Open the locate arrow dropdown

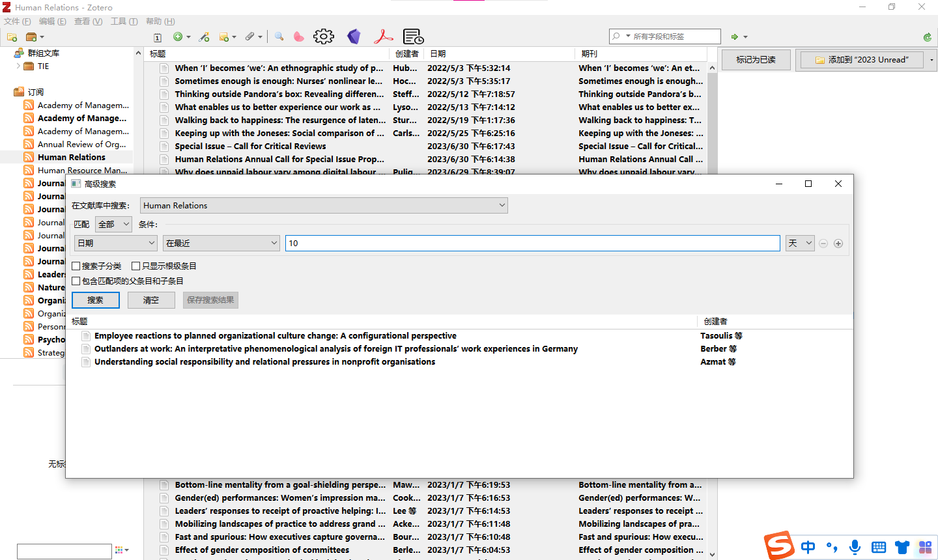(746, 37)
